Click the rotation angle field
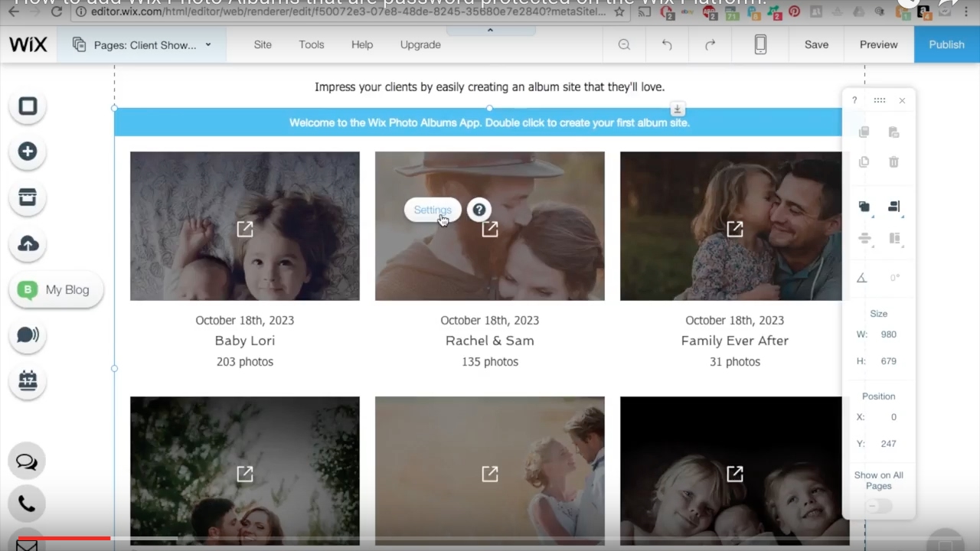The height and width of the screenshot is (551, 980). click(x=894, y=278)
